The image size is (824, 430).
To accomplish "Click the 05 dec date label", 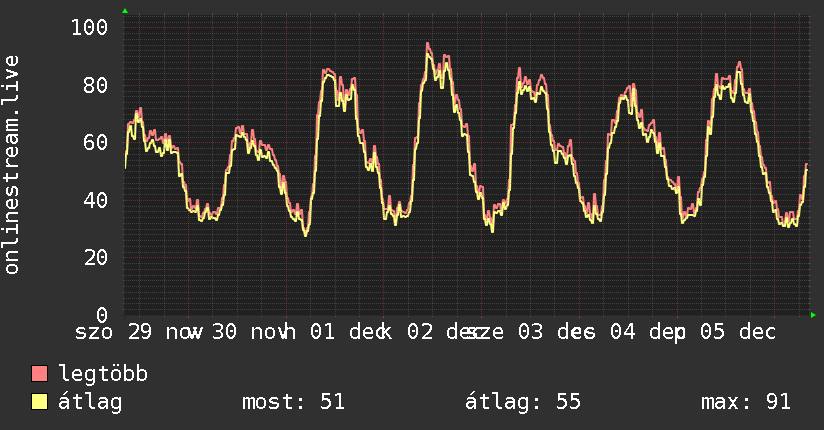I will pyautogui.click(x=738, y=332).
